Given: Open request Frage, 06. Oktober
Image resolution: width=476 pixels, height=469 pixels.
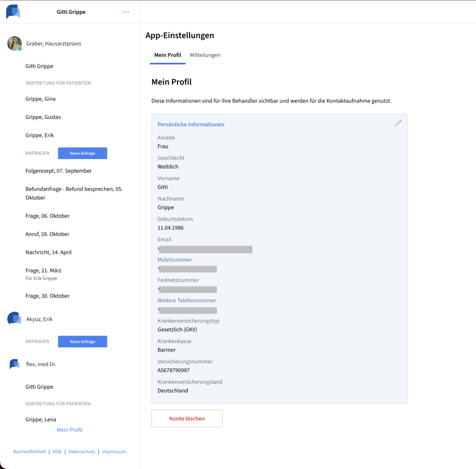Looking at the screenshot, I should (x=47, y=216).
